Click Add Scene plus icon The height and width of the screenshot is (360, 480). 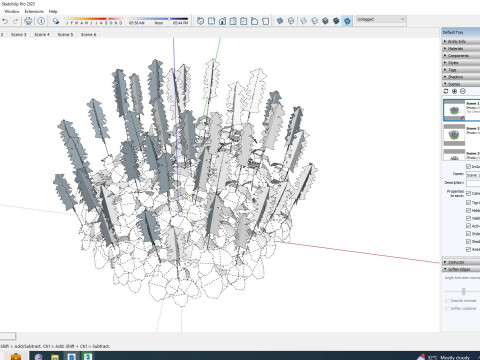454,91
